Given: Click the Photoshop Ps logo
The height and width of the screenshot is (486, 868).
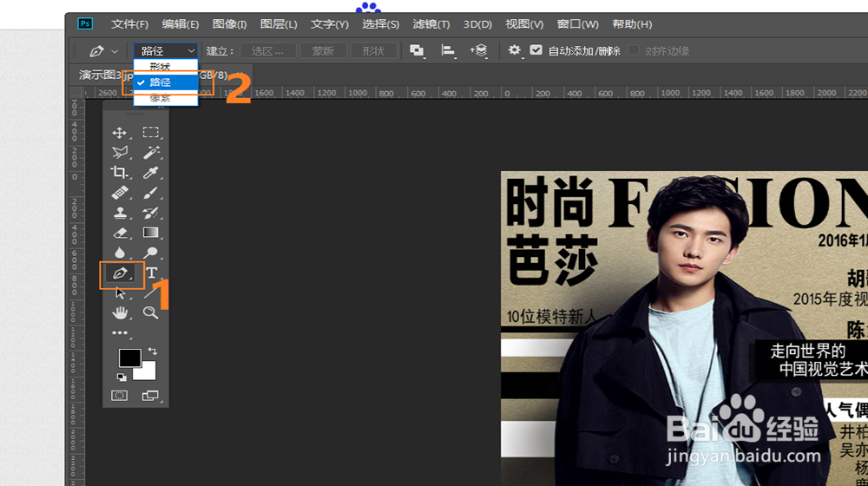Looking at the screenshot, I should coord(85,23).
